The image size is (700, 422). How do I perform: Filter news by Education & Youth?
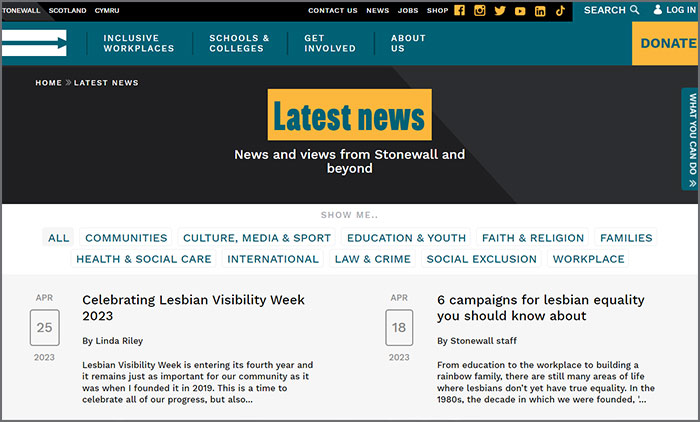(x=406, y=238)
